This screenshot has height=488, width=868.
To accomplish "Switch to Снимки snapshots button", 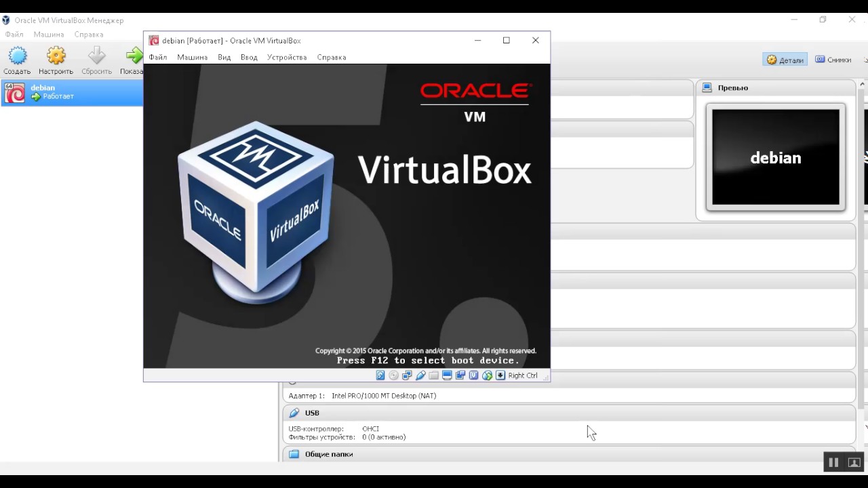I will [x=833, y=60].
